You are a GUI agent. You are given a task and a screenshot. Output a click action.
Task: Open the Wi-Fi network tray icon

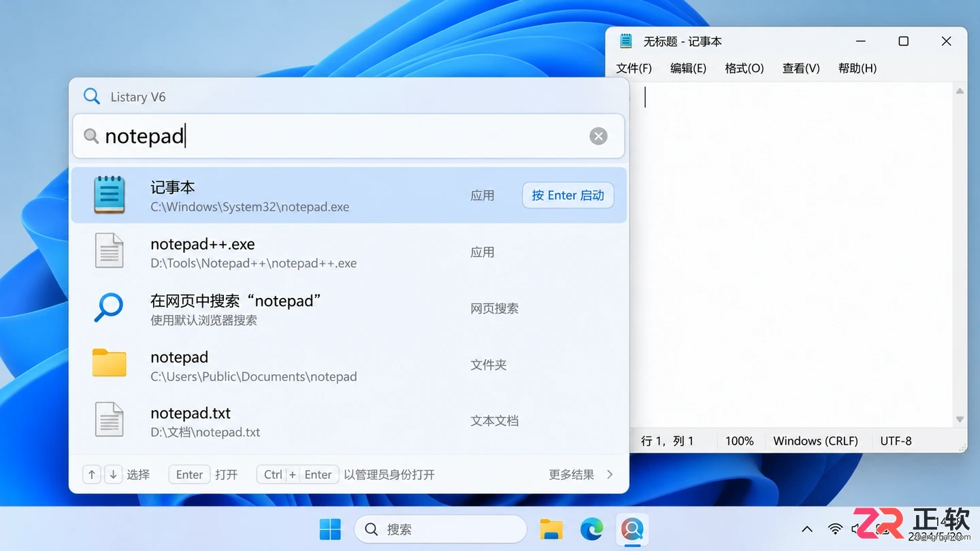[x=835, y=529]
